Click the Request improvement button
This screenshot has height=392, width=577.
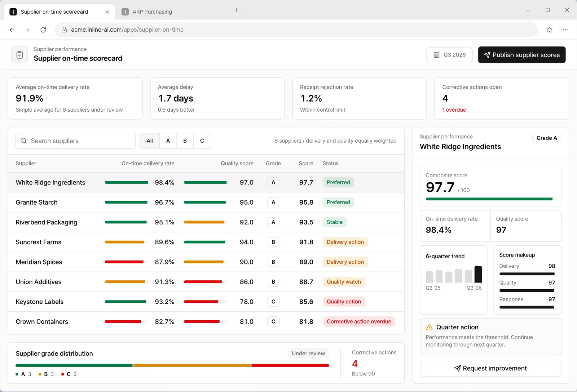coord(490,368)
